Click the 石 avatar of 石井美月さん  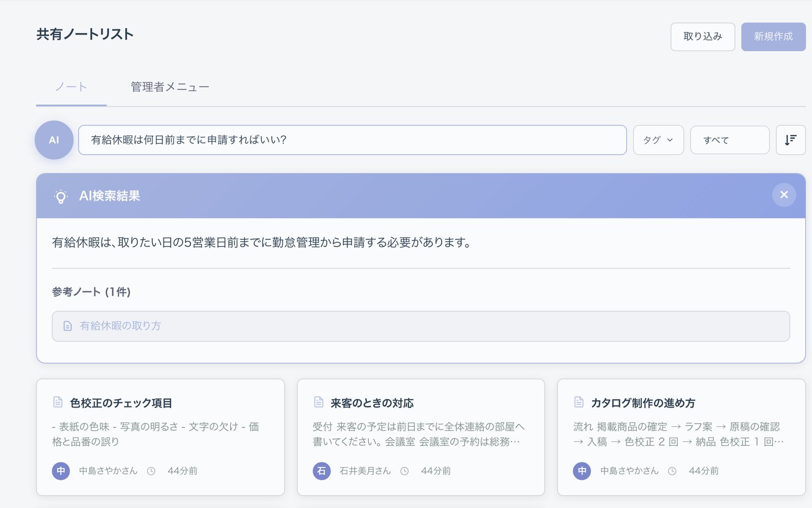(321, 471)
